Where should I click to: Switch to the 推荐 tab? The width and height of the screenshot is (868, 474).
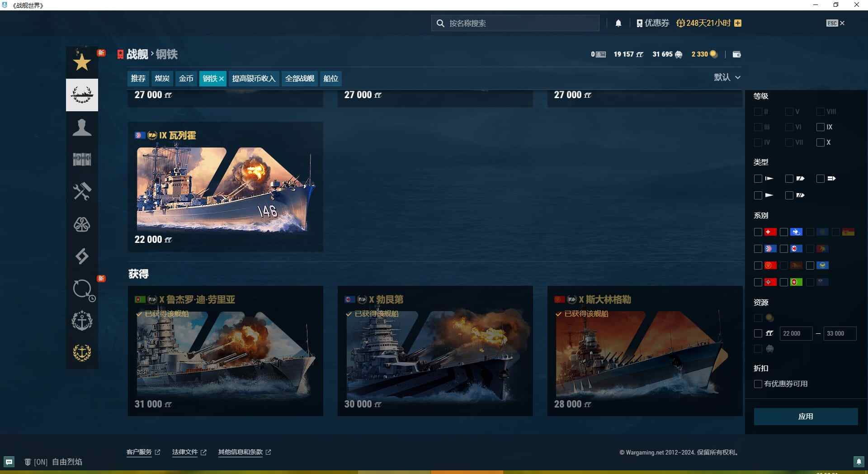138,79
